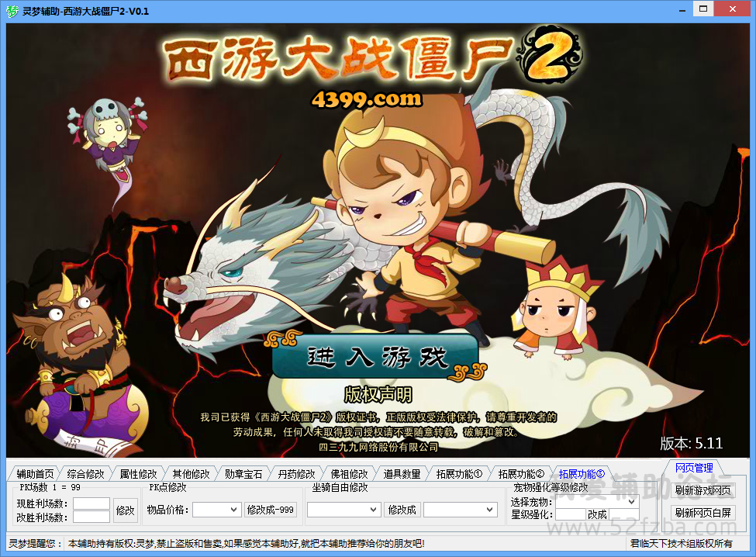Image resolution: width=756 pixels, height=557 pixels.
Task: Click the 四三九九网络股份有限公司 text
Action: [378, 447]
